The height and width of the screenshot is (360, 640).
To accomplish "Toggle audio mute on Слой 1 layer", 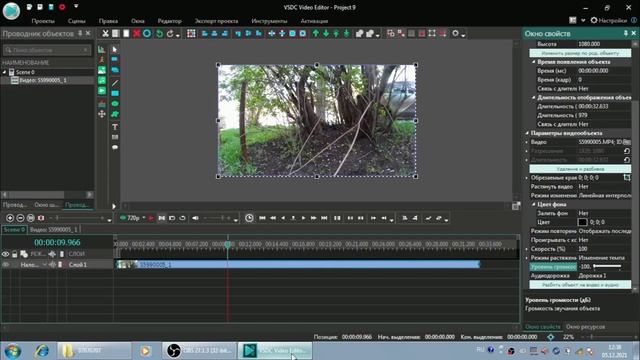I will click(x=52, y=264).
